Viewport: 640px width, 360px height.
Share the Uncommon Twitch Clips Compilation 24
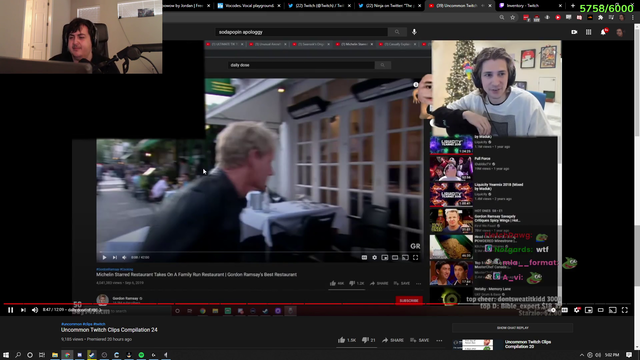(x=393, y=340)
